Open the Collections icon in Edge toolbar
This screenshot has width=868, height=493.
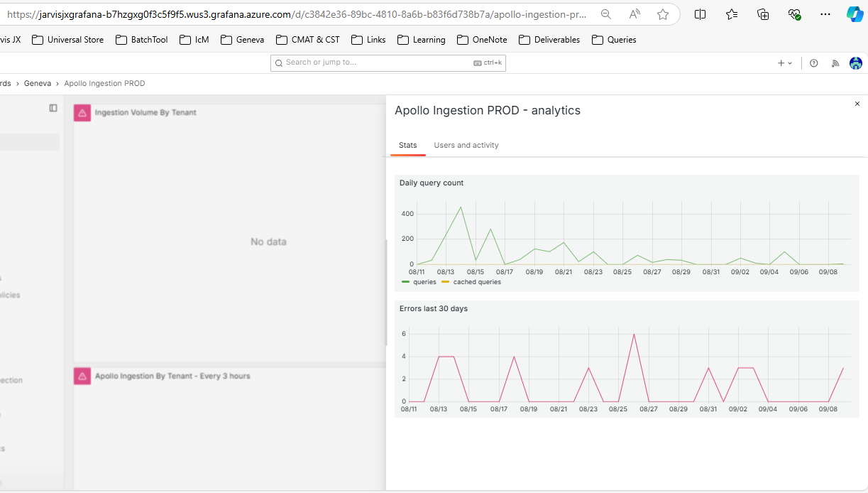763,14
